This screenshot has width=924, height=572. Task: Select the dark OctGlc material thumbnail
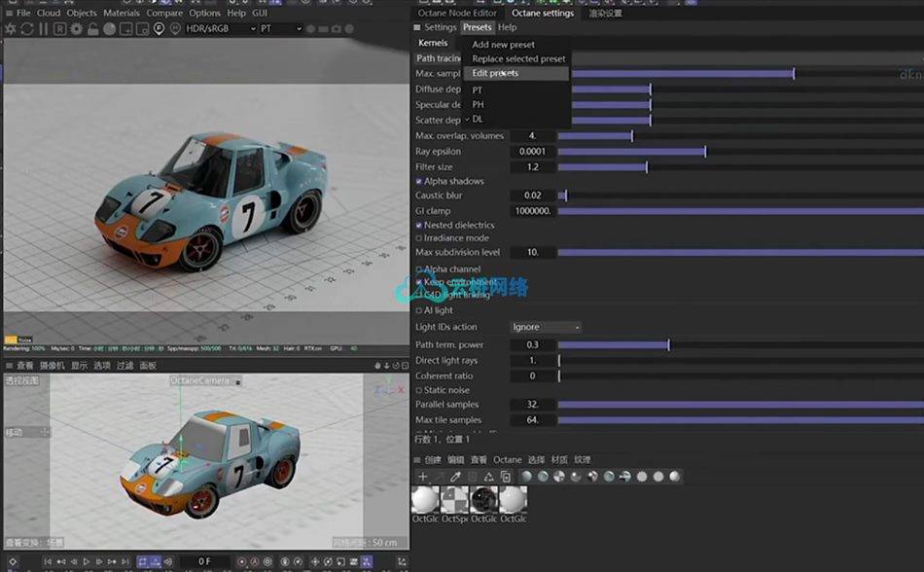(x=484, y=500)
